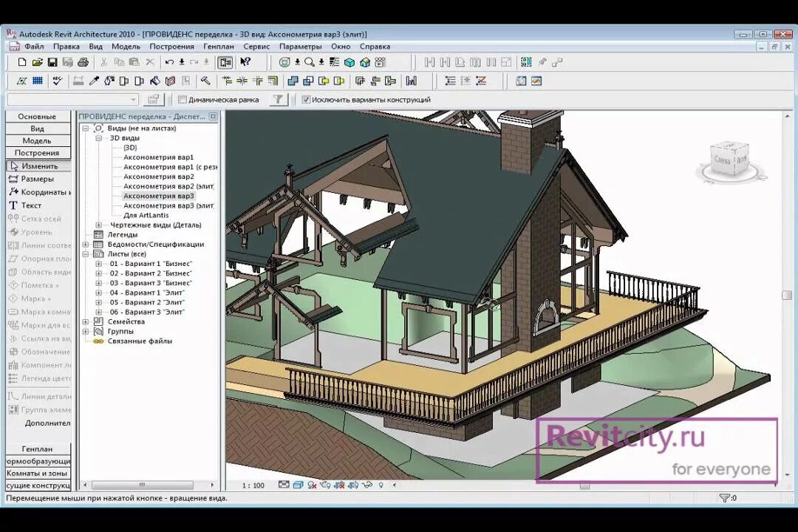Click the filter funnel button in options bar
Image resolution: width=798 pixels, height=532 pixels.
(x=278, y=99)
